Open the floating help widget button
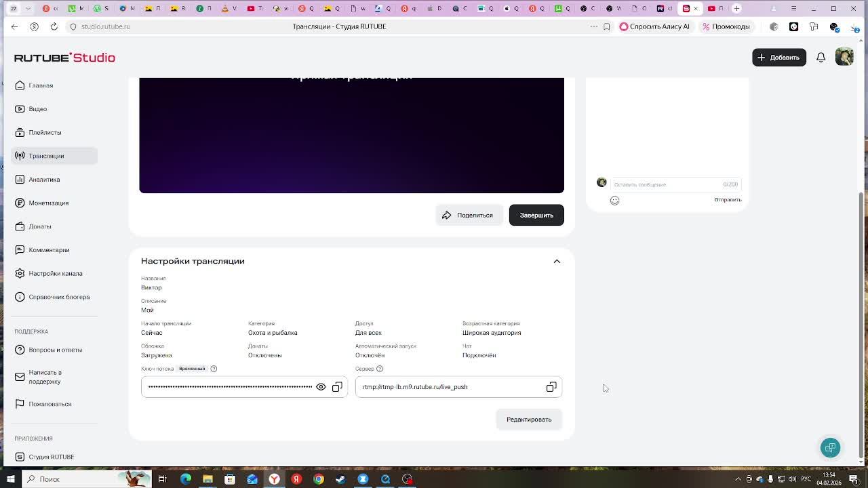This screenshot has width=868, height=488. coord(830,447)
